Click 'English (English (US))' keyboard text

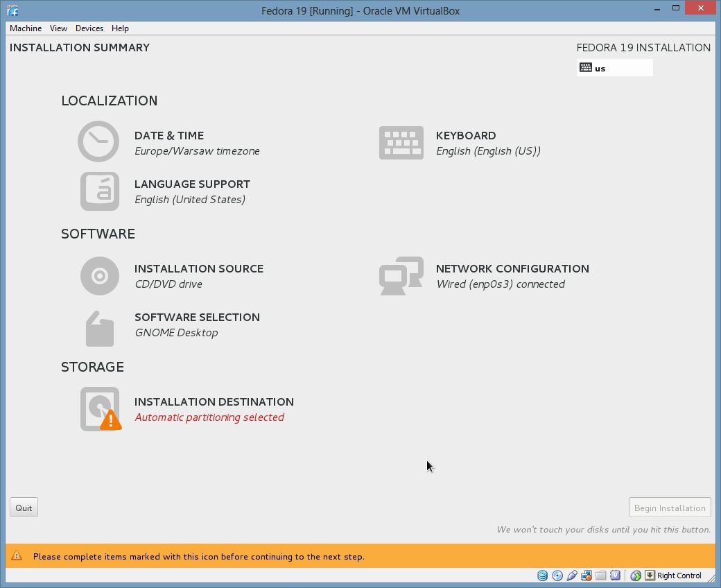click(x=488, y=150)
